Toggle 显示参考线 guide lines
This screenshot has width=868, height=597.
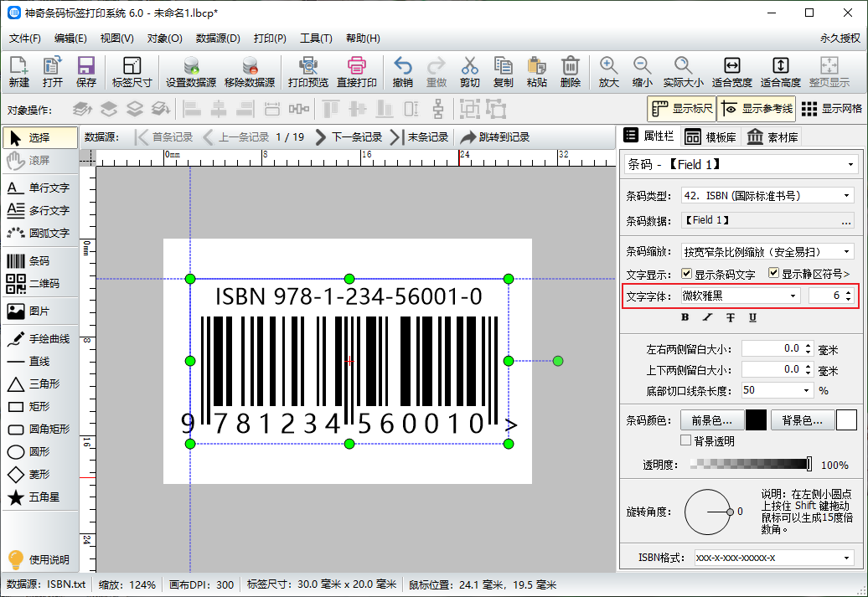point(757,109)
